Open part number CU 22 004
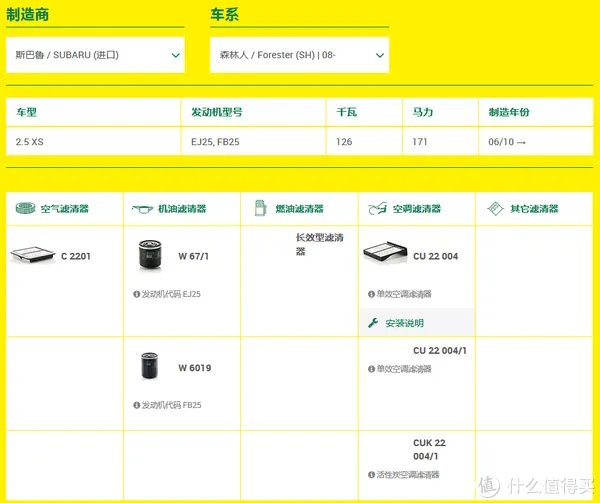This screenshot has height=503, width=600. tap(435, 256)
